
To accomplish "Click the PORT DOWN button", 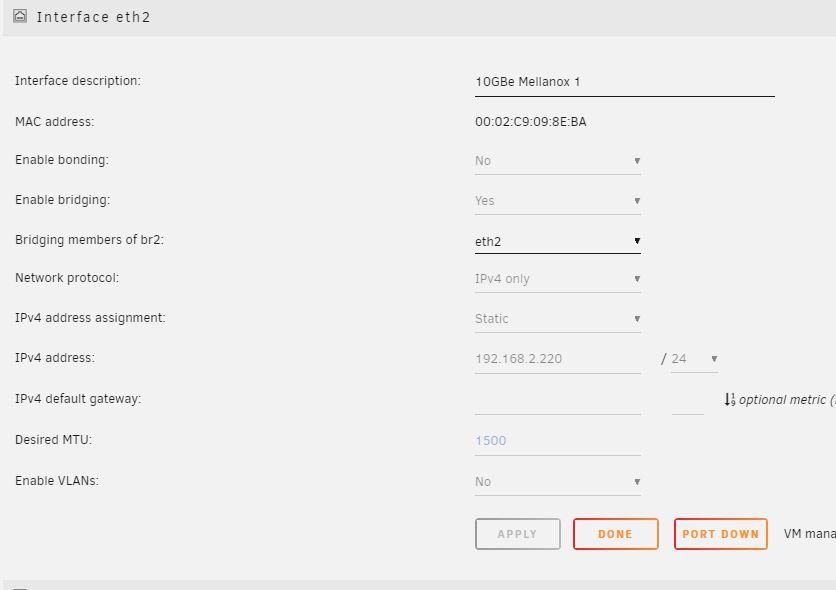I will 720,534.
